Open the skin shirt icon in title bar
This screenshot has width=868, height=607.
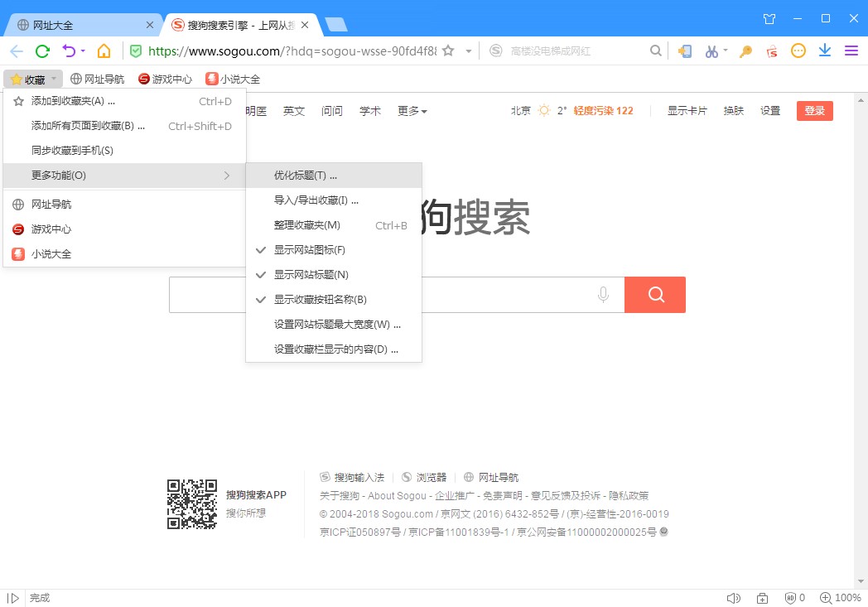769,19
